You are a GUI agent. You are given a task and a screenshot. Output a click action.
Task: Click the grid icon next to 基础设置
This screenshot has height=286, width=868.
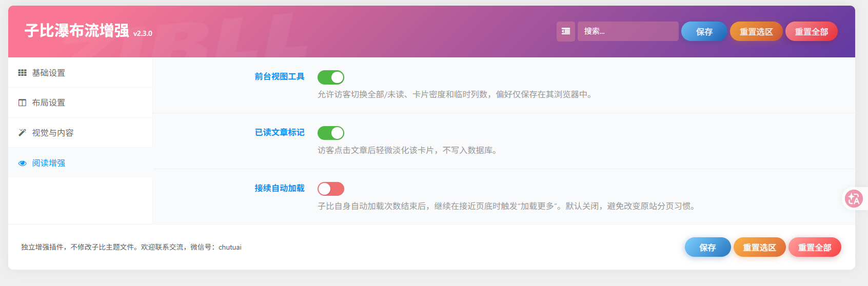point(22,73)
